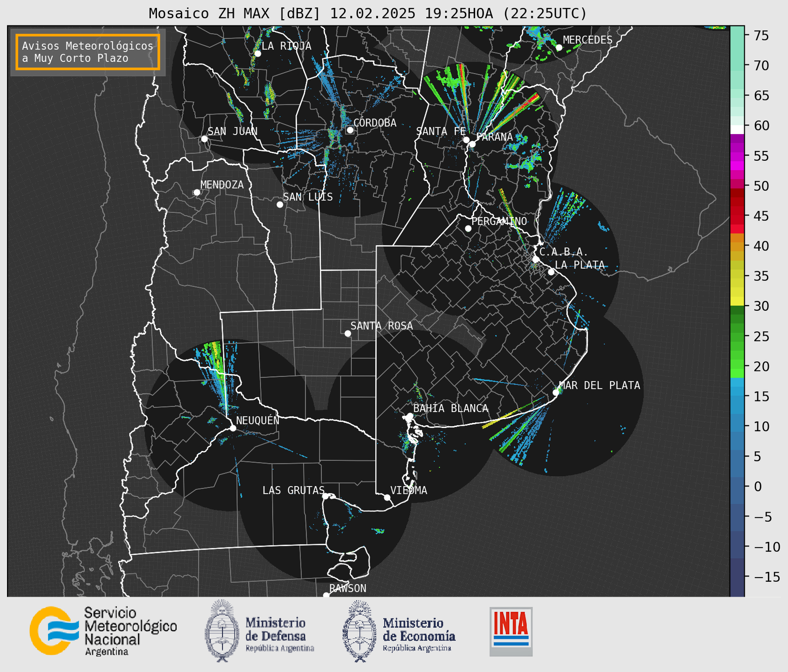Click the Córdoba city marker dot
788x672 pixels.
(350, 130)
